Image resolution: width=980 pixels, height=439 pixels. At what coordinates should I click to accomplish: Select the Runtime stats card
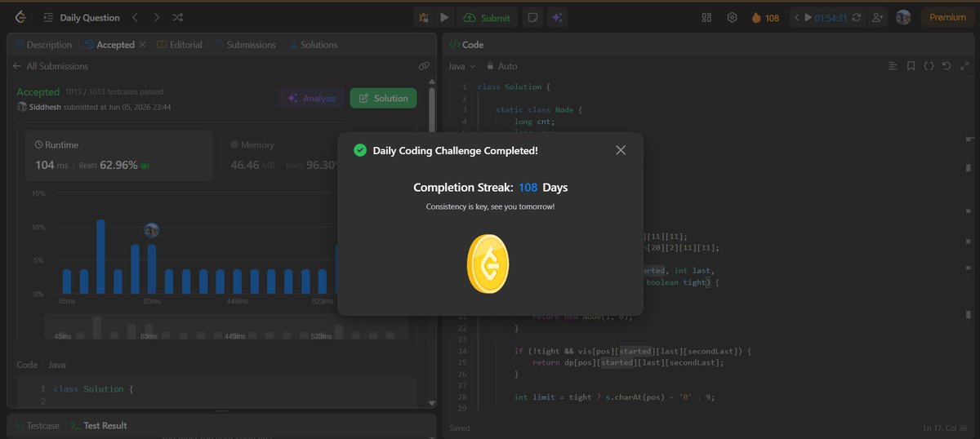[x=118, y=155]
